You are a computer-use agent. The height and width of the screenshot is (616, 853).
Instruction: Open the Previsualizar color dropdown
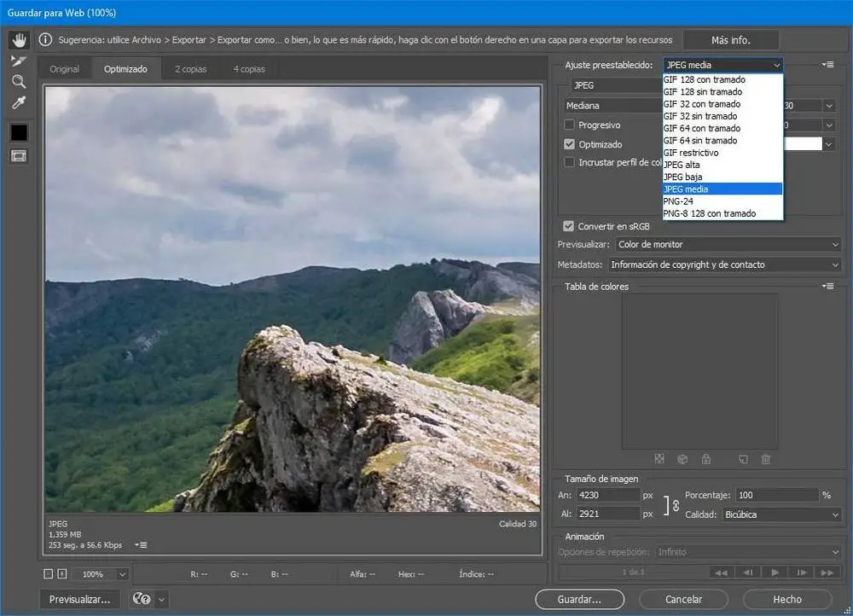point(728,245)
